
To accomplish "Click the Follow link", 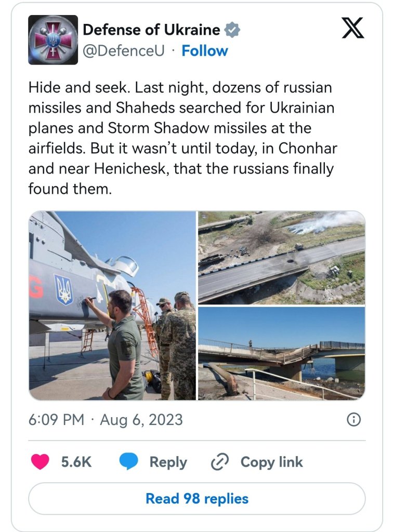I will [205, 51].
